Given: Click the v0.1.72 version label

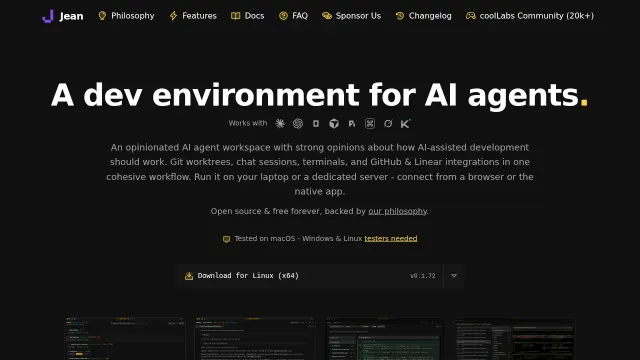Looking at the screenshot, I should point(422,276).
